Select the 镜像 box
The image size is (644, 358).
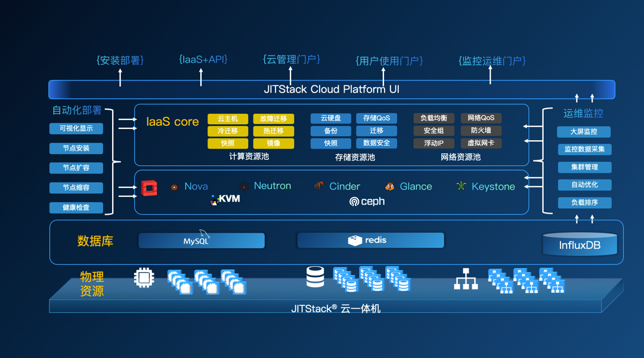pyautogui.click(x=274, y=143)
